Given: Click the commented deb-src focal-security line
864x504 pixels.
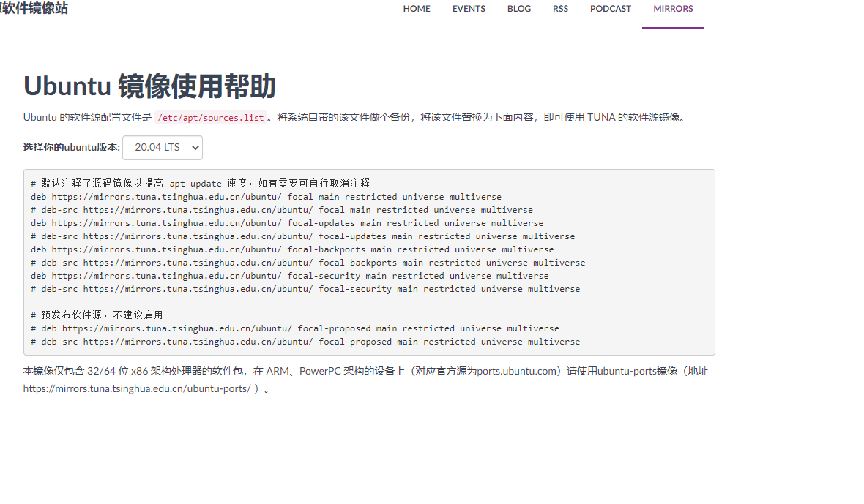Looking at the screenshot, I should (305, 289).
